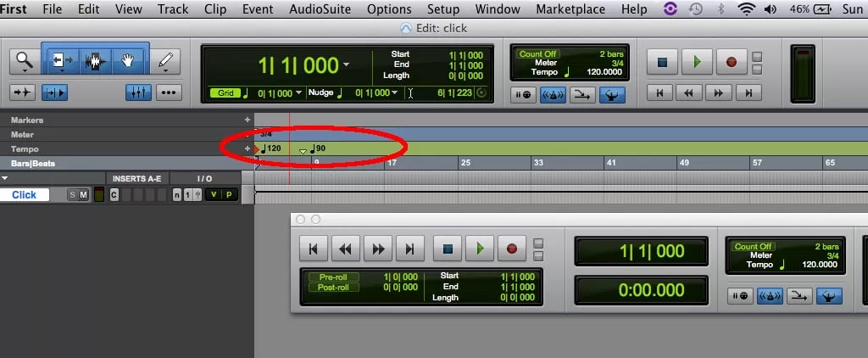This screenshot has height=358, width=868.
Task: Click the I / O column header
Action: [x=205, y=178]
